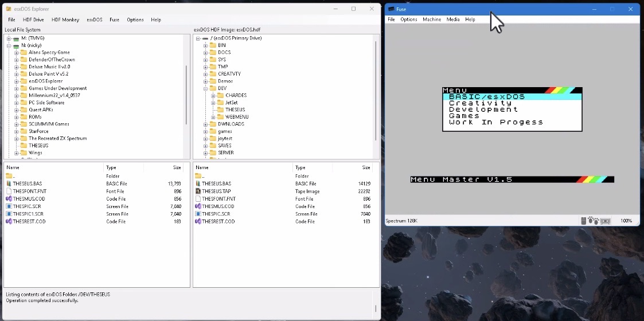This screenshot has width=644, height=321.
Task: Open the Media menu in Fuse window
Action: [x=452, y=19]
